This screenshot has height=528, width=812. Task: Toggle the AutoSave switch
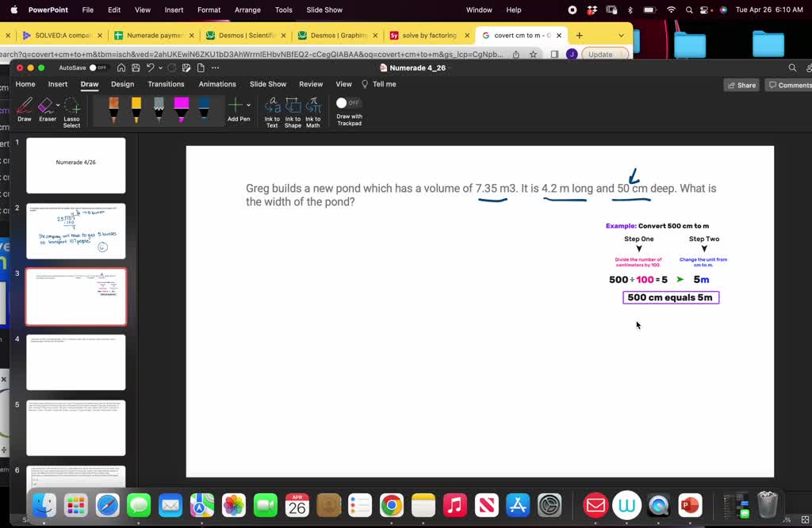coord(98,68)
